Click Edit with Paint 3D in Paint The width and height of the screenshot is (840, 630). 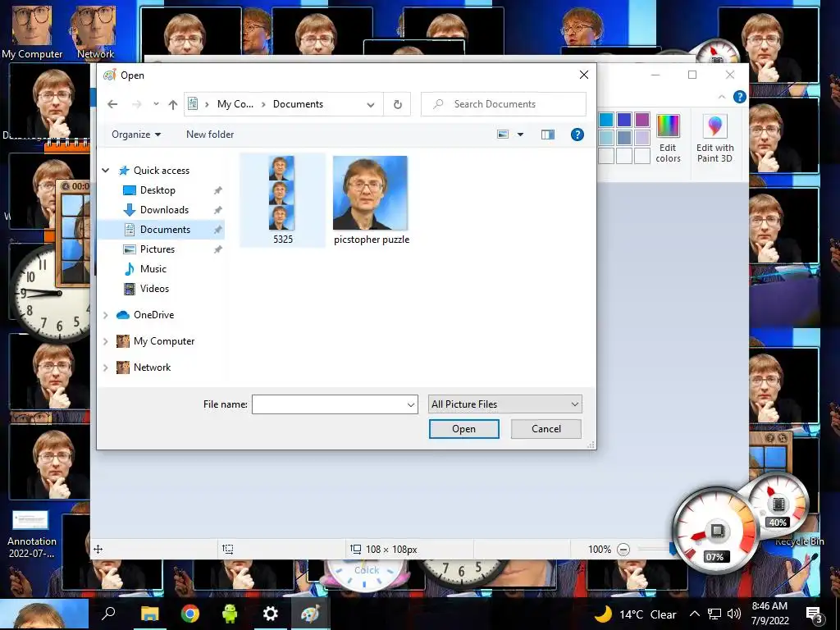point(714,138)
